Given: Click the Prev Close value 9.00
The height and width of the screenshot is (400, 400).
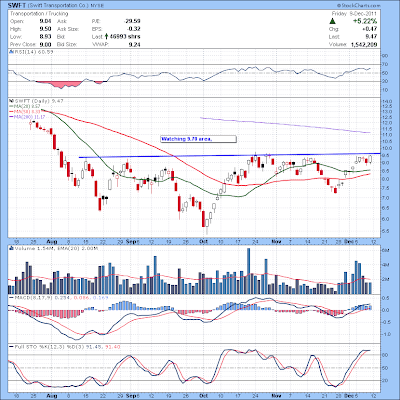Looking at the screenshot, I should (x=45, y=44).
